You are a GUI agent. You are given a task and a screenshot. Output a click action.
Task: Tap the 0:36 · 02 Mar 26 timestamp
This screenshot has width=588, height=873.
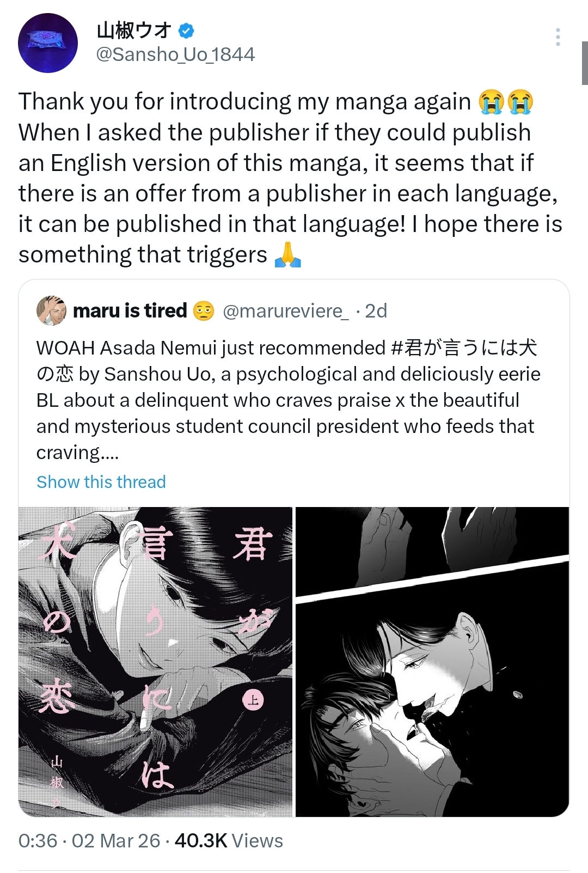(x=89, y=841)
